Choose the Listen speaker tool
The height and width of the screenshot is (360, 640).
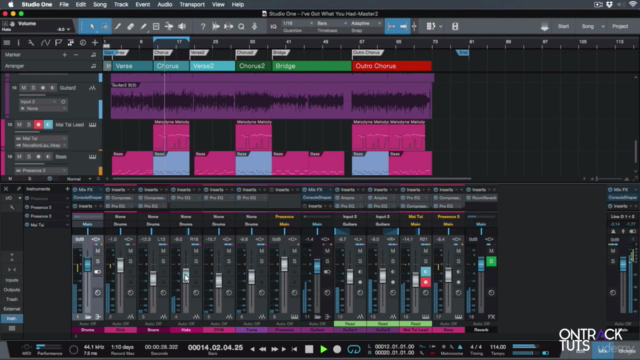coord(182,27)
